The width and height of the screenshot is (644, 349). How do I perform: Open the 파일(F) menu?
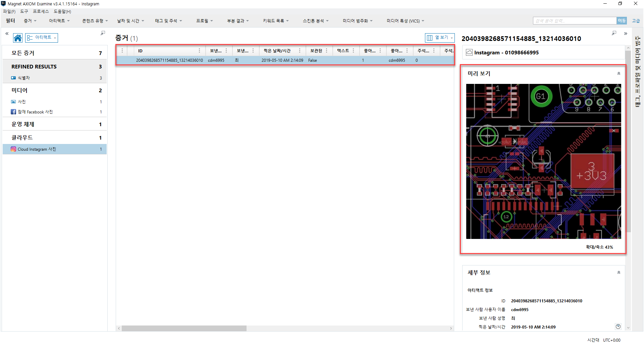click(9, 11)
